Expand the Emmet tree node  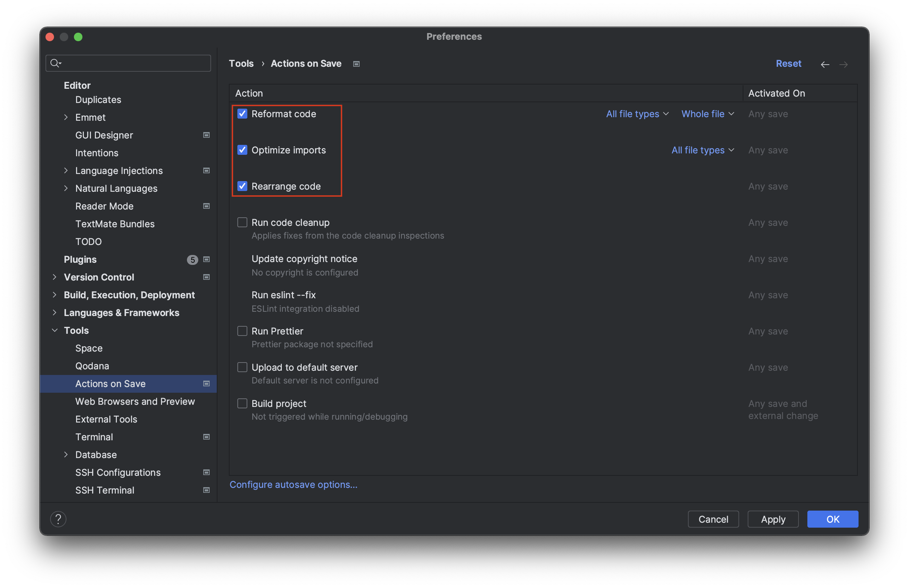coord(66,117)
